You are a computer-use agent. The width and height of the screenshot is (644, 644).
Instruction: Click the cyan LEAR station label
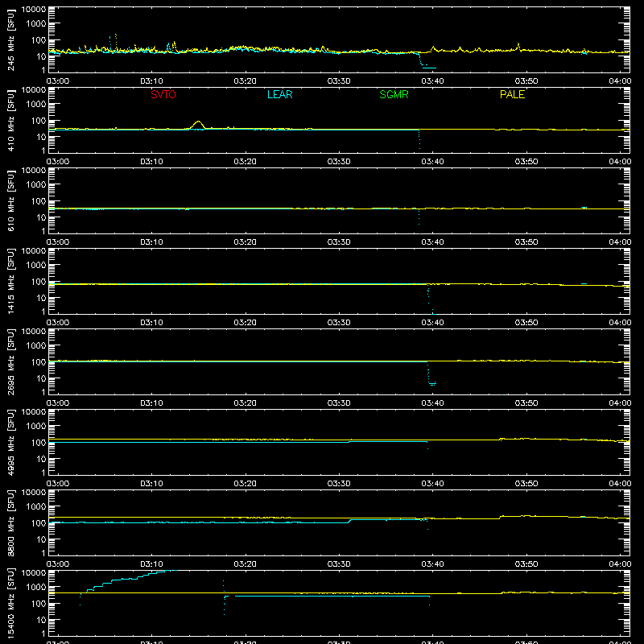tap(279, 94)
